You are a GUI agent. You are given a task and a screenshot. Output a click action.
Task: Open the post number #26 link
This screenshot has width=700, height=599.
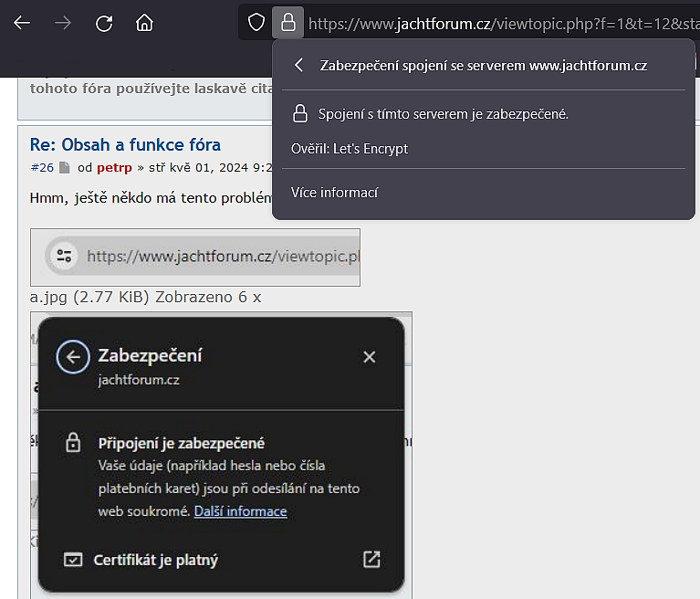tap(42, 167)
